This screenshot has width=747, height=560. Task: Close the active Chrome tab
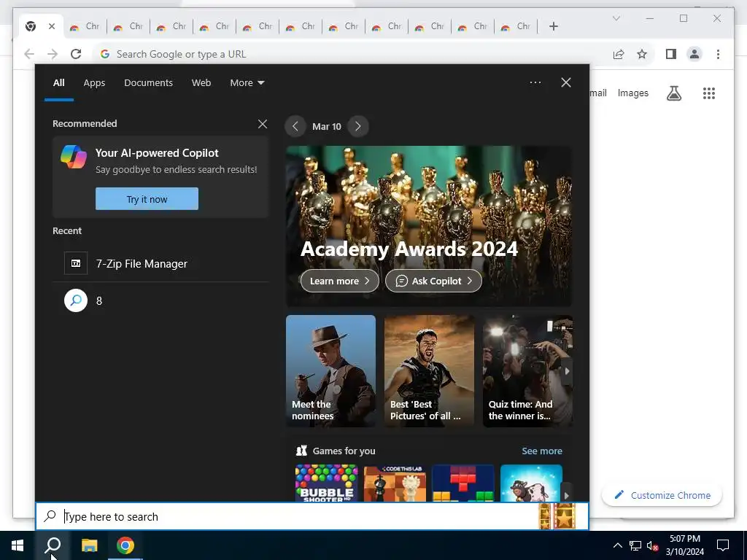[52, 26]
